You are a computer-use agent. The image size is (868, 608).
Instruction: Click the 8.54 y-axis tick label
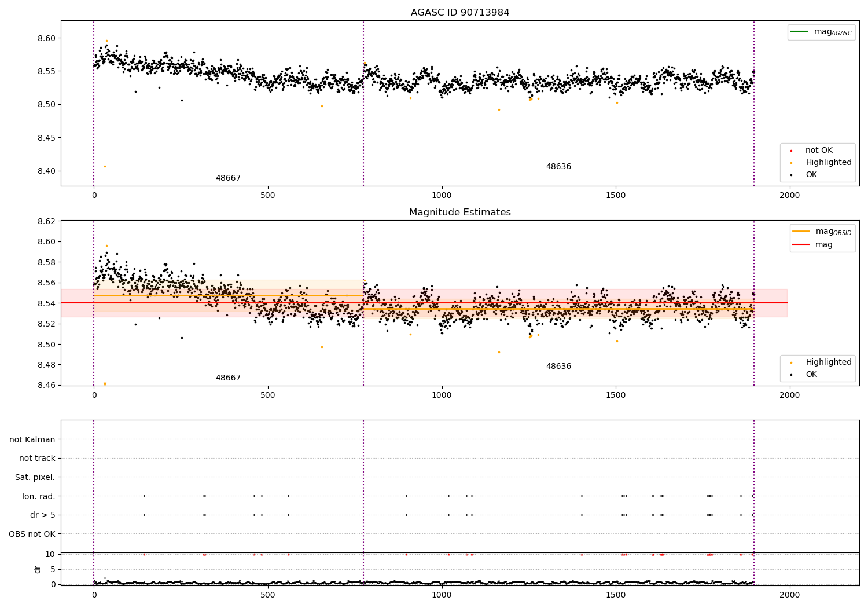click(x=46, y=303)
